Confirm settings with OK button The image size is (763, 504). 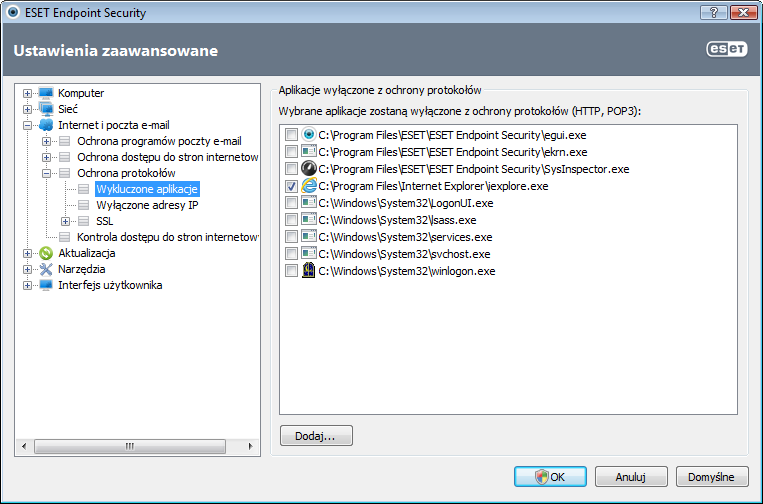pyautogui.click(x=550, y=477)
